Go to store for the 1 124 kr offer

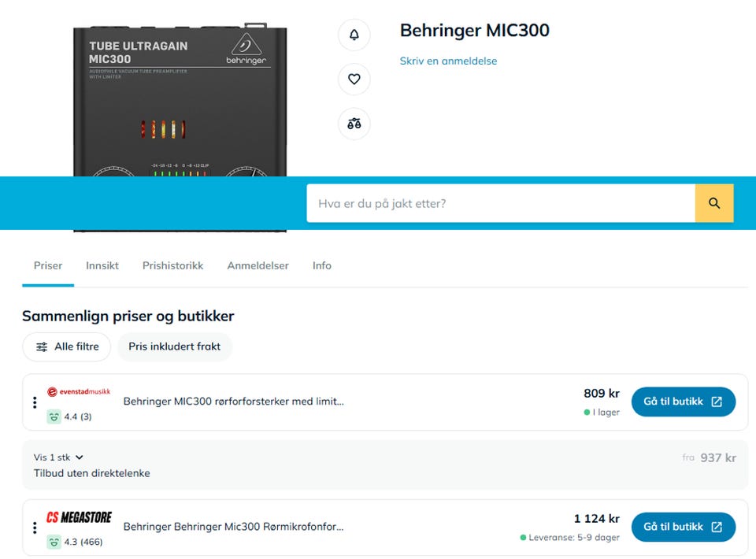click(x=684, y=527)
